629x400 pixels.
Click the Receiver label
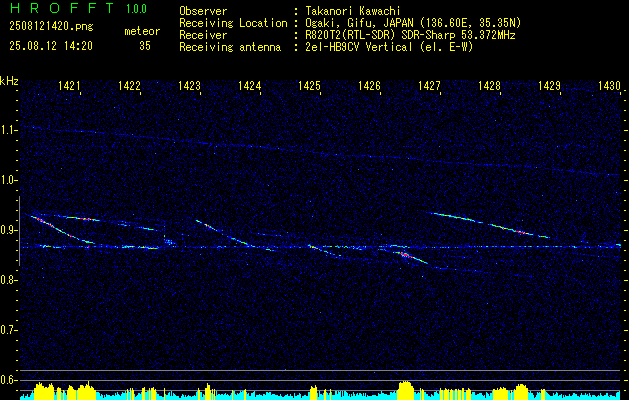203,35
